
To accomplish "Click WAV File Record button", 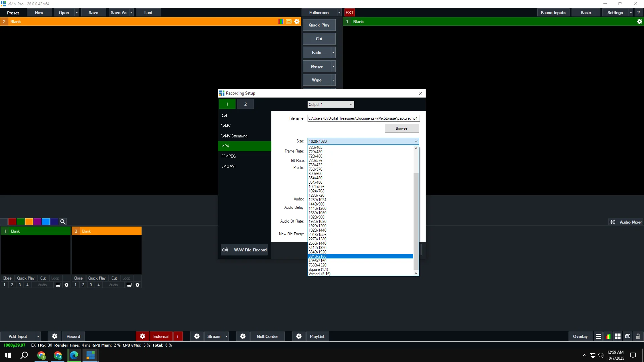I will (244, 250).
